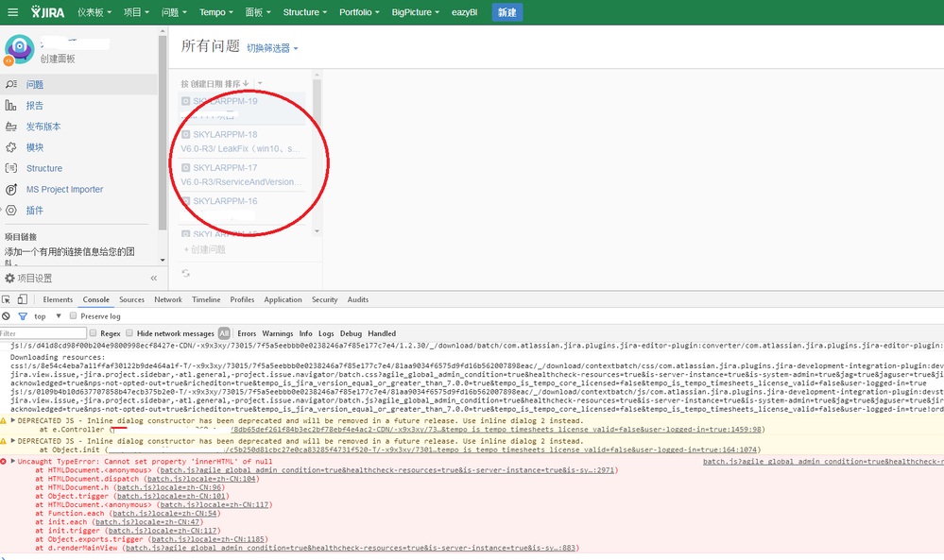
Task: Select the 报告 chart icon in sidebar
Action: click(x=10, y=105)
